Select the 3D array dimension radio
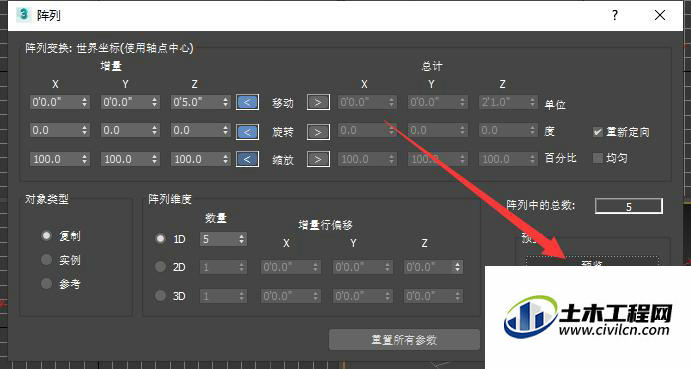691x369 pixels. coord(160,295)
